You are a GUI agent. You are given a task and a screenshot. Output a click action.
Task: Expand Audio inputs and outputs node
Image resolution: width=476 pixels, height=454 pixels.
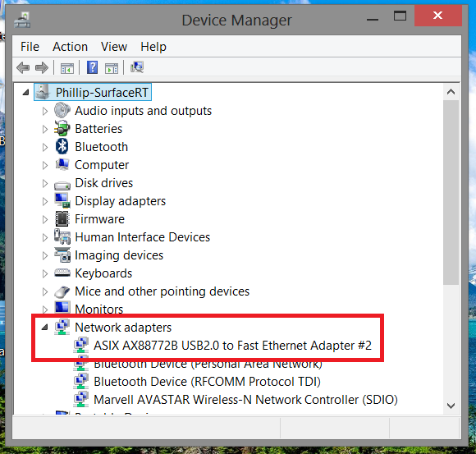pos(45,111)
